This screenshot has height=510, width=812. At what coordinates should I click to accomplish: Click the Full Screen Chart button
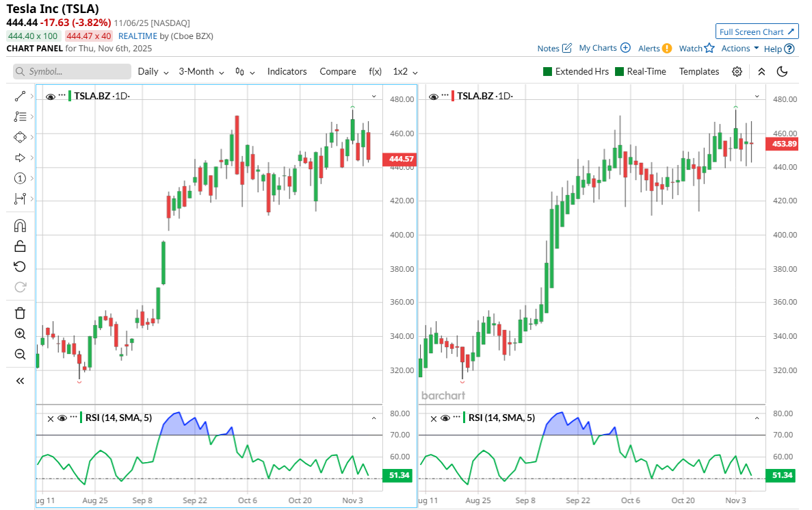pyautogui.click(x=757, y=31)
